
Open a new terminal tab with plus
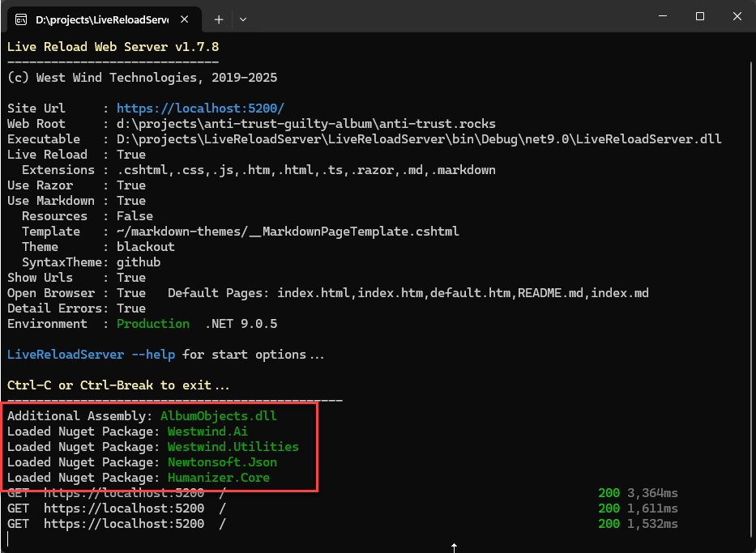point(219,19)
